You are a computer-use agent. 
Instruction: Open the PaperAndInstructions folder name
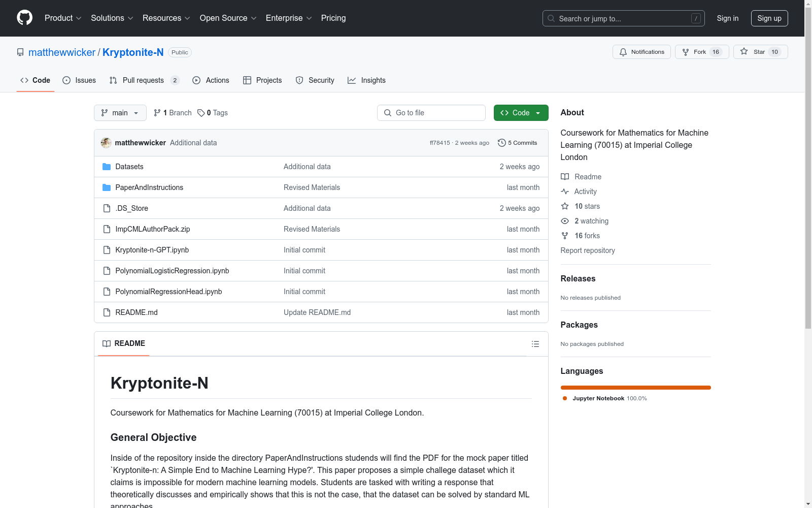pyautogui.click(x=149, y=187)
